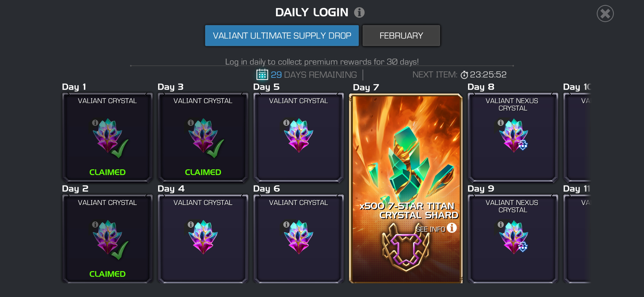Tap info icon on Day 8 Nexus Crystal
The image size is (644, 297).
click(501, 123)
